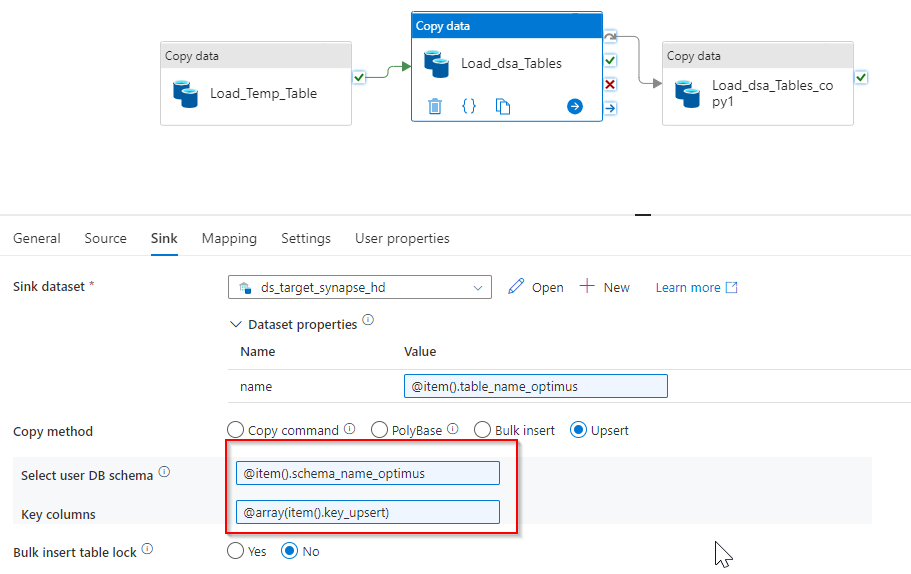Click the name value field @item().table_name_optimus
The height and width of the screenshot is (574, 911).
pos(536,386)
